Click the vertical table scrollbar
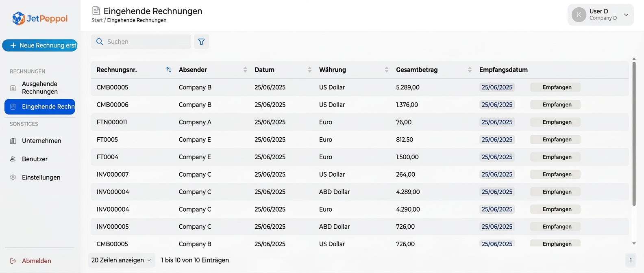 [634, 134]
